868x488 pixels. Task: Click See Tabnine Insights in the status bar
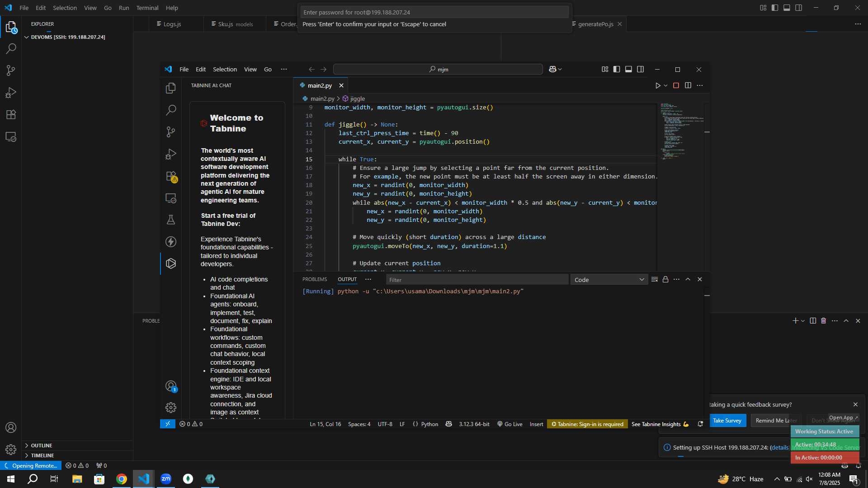[x=660, y=424]
